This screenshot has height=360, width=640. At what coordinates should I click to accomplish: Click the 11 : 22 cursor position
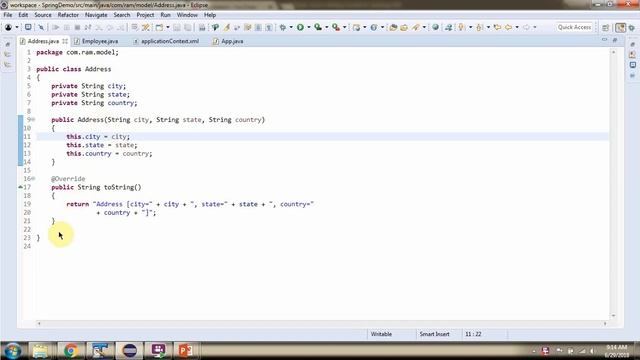(x=473, y=334)
